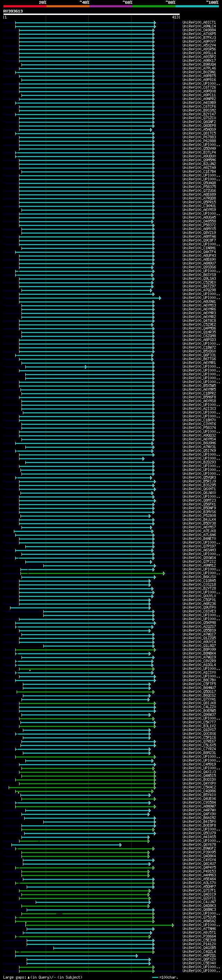222x980 pixels.
Task: Select hit label UniRef100_A4S9B9
Action: (199, 103)
